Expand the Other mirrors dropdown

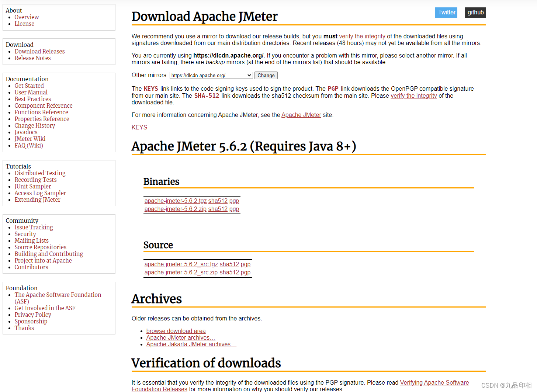click(211, 76)
